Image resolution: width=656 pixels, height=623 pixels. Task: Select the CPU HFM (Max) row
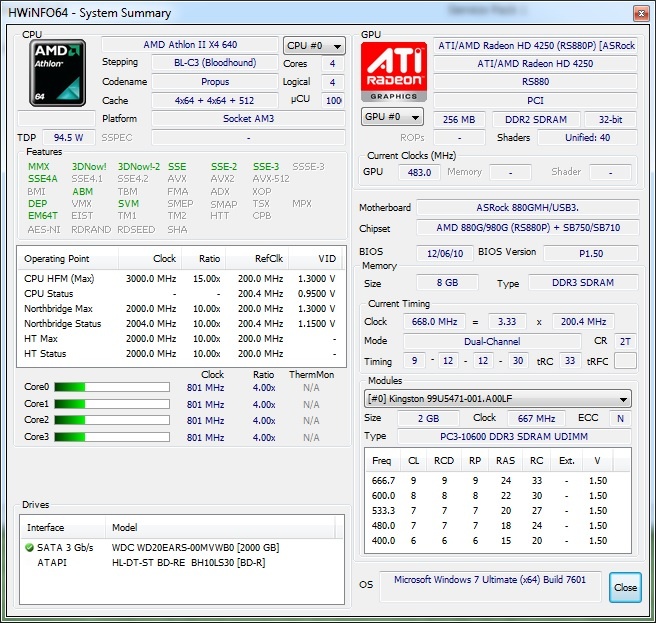click(x=180, y=279)
